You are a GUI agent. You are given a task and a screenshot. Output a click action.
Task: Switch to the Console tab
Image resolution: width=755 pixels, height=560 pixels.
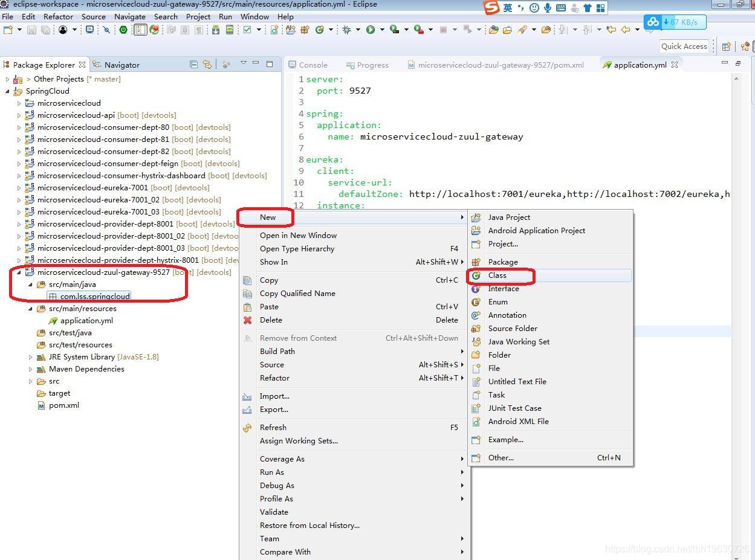coord(308,65)
